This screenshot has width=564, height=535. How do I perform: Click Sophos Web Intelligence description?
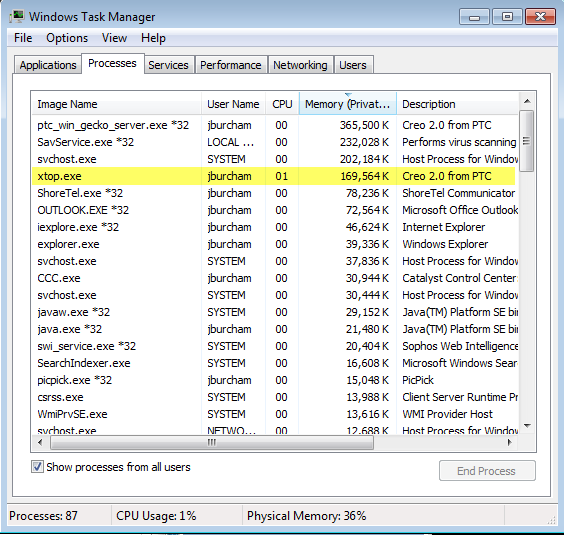coord(460,346)
